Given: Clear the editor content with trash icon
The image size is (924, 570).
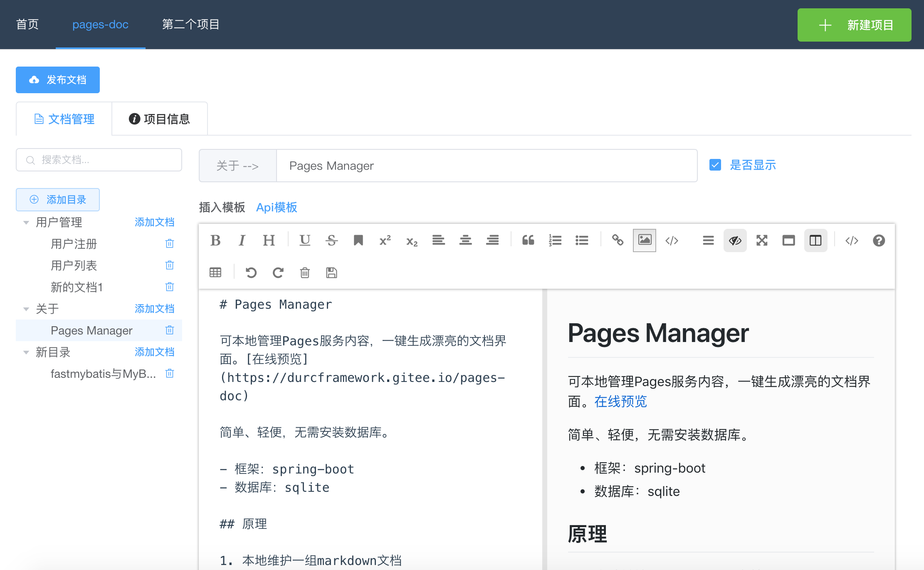Looking at the screenshot, I should pyautogui.click(x=305, y=273).
